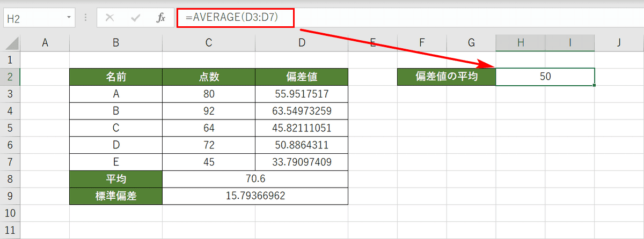Click the 偏差値の平均 label cell

click(x=447, y=77)
